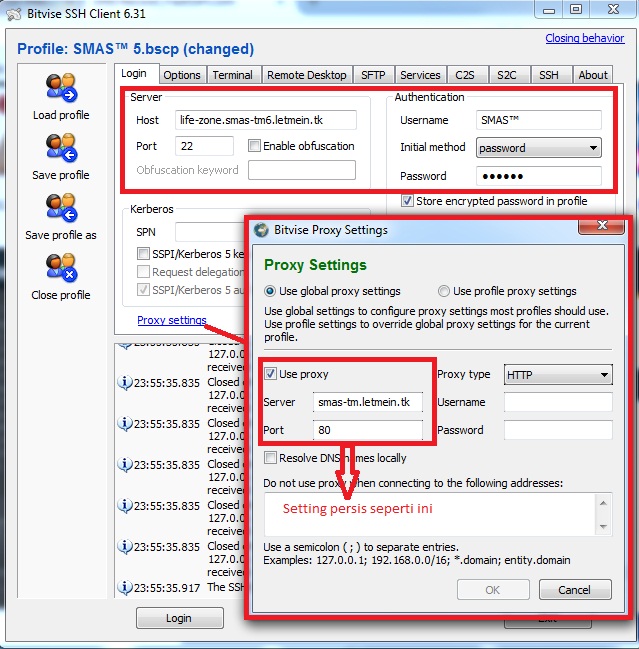
Task: Click the excluded addresses text area
Action: [430, 514]
